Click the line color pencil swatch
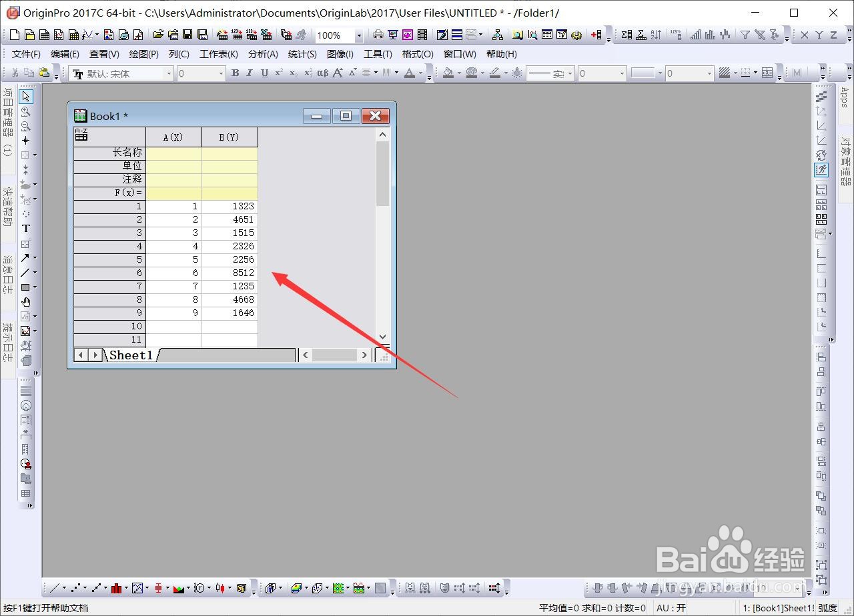Screen dimensions: 854x616 click(x=495, y=73)
